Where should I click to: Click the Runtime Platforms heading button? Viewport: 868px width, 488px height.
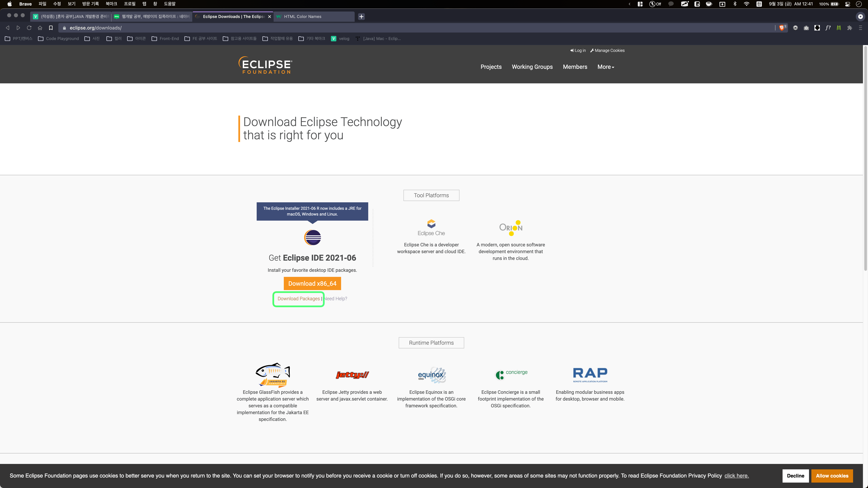coord(431,342)
